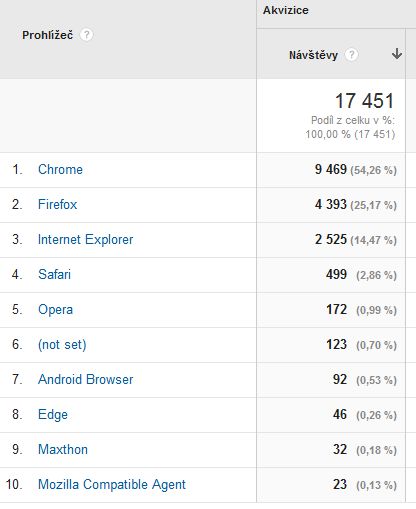Open the (not set) entry link
This screenshot has width=416, height=509.
(62, 344)
